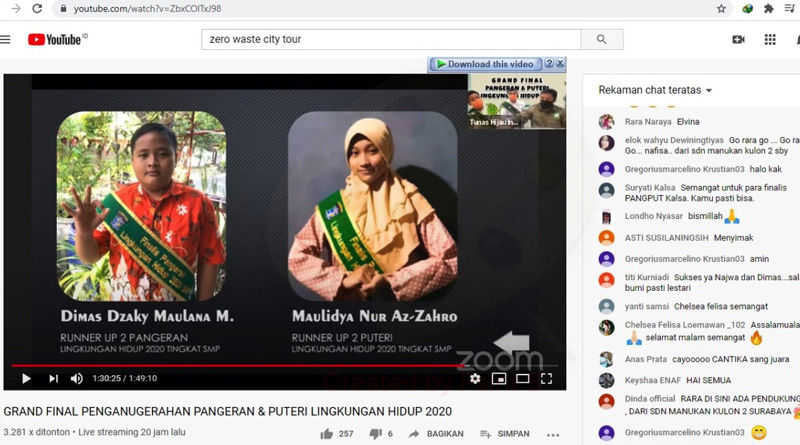Screen dimensions: 800x445
Task: Expand the Rekaman chat teratas dropdown
Action: pyautogui.click(x=655, y=90)
